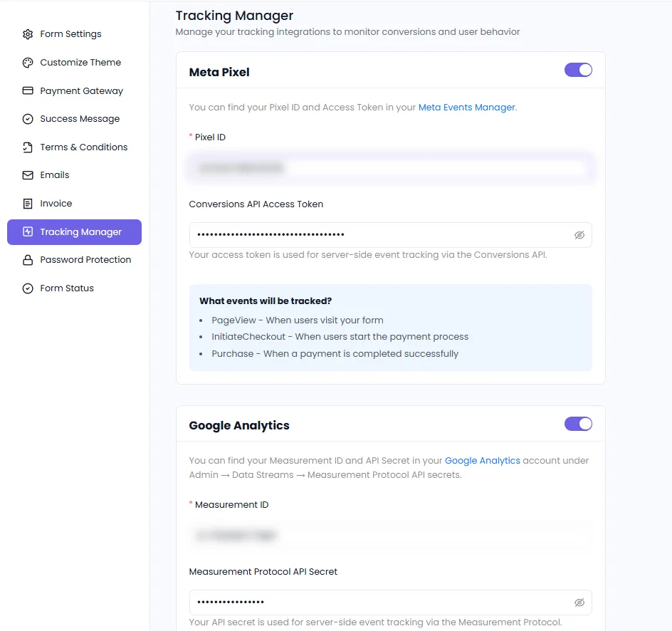
Task: Focus the Pixel ID input field
Action: click(390, 167)
